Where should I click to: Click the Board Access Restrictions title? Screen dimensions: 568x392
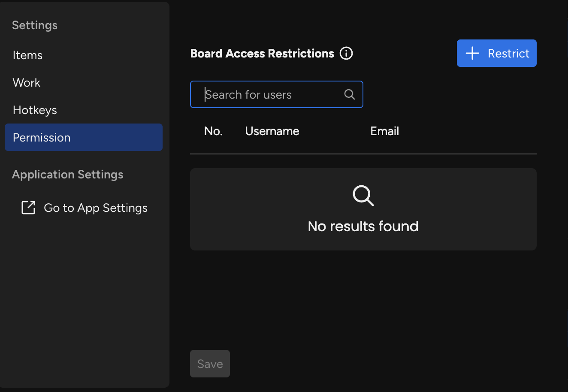pos(262,53)
